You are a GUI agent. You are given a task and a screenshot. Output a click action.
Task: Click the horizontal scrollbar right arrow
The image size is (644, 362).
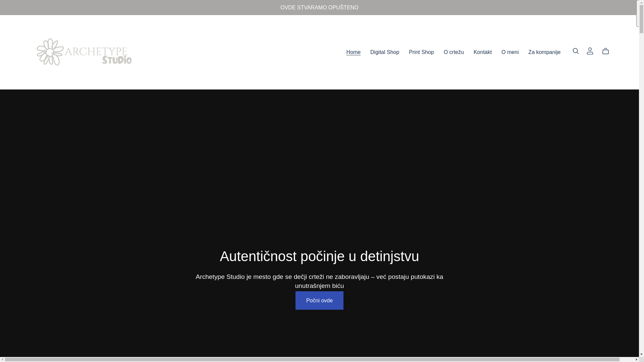[636, 359]
